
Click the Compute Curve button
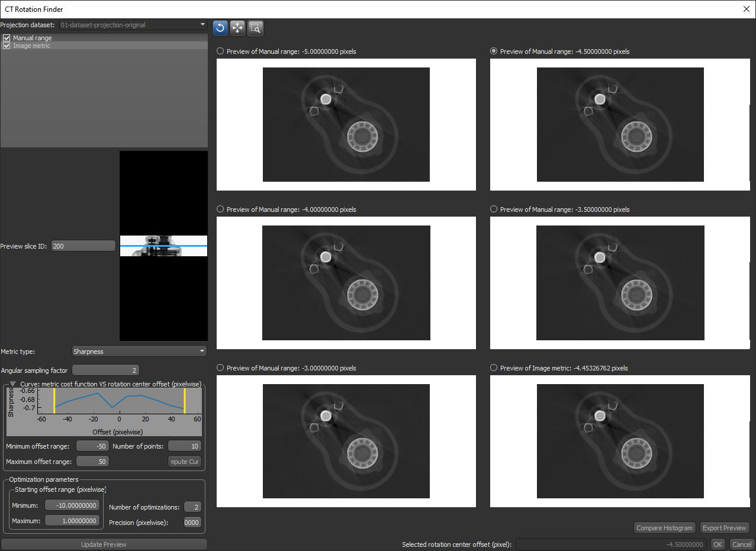point(185,462)
